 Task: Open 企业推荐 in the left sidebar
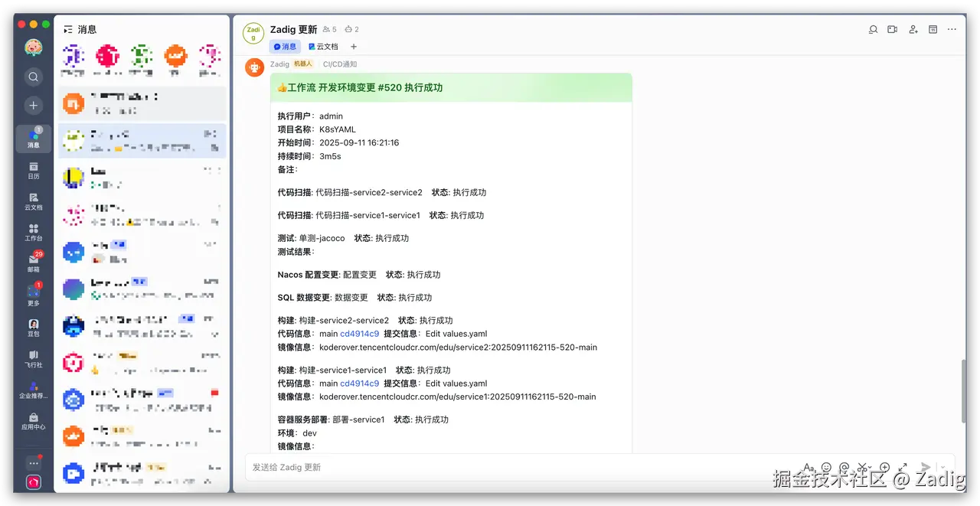(x=33, y=390)
